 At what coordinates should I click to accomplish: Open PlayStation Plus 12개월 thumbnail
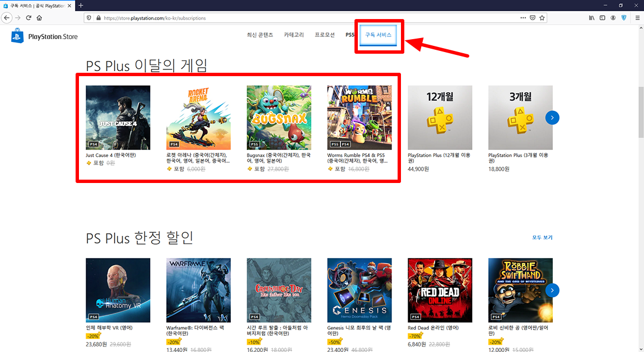(440, 118)
